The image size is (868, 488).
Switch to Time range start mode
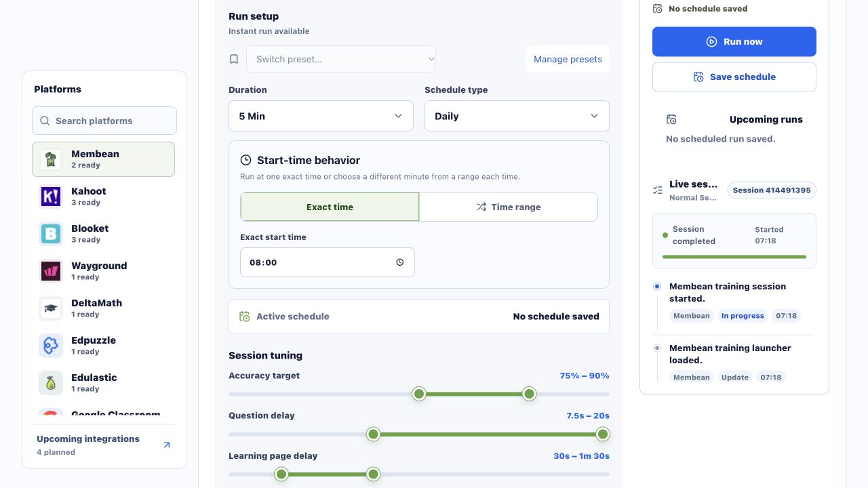click(509, 207)
